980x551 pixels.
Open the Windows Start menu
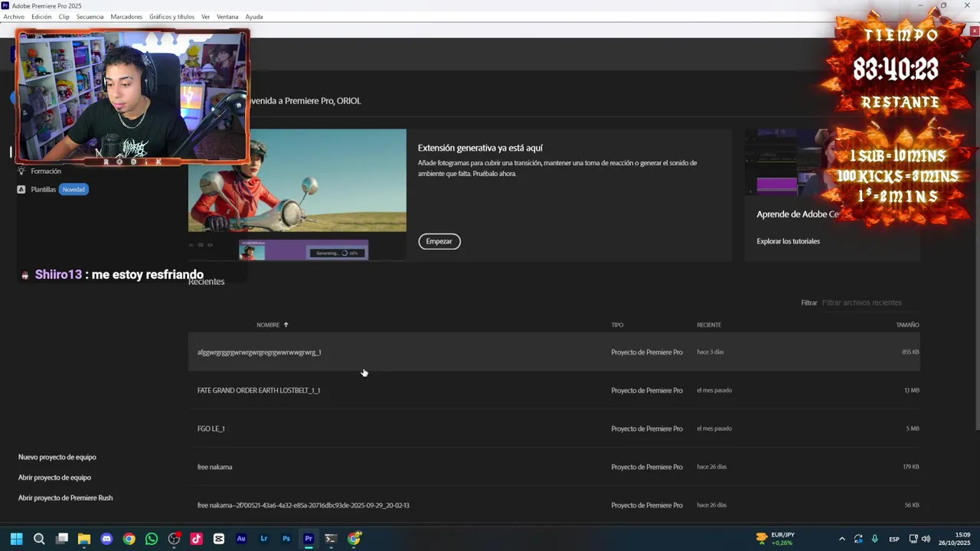[16, 539]
